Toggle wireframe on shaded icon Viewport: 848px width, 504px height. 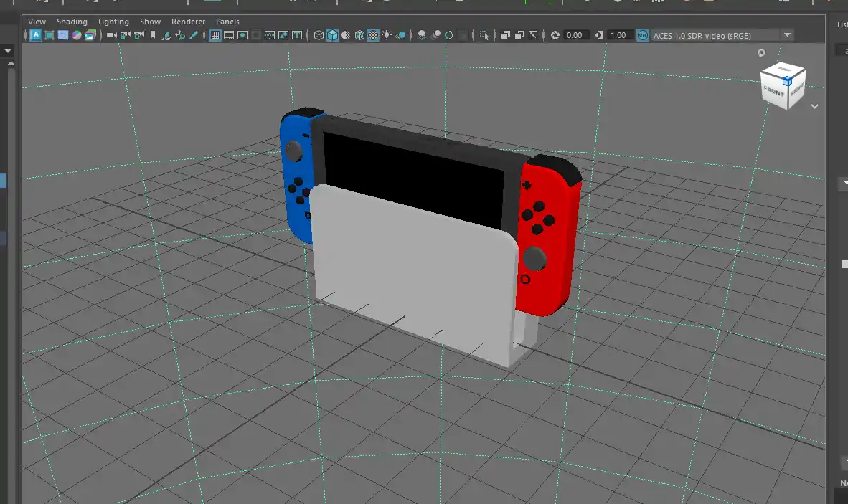pos(359,35)
